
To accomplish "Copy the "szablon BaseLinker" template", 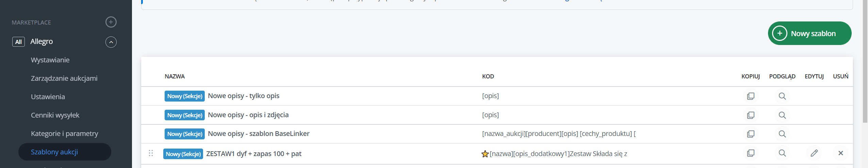I will pos(751,134).
